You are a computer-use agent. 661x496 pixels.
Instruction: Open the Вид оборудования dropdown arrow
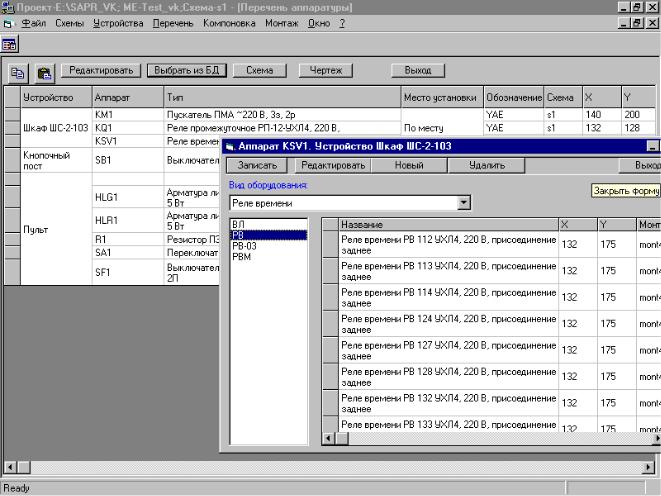coord(462,202)
